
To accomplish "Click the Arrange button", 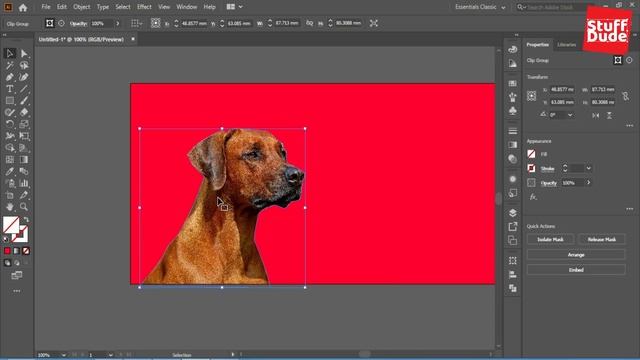I will point(576,255).
